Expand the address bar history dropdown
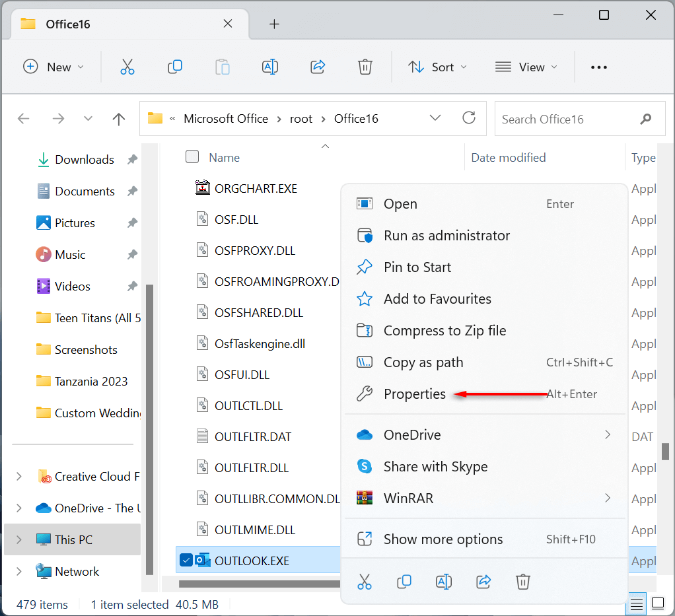675x616 pixels. 435,118
